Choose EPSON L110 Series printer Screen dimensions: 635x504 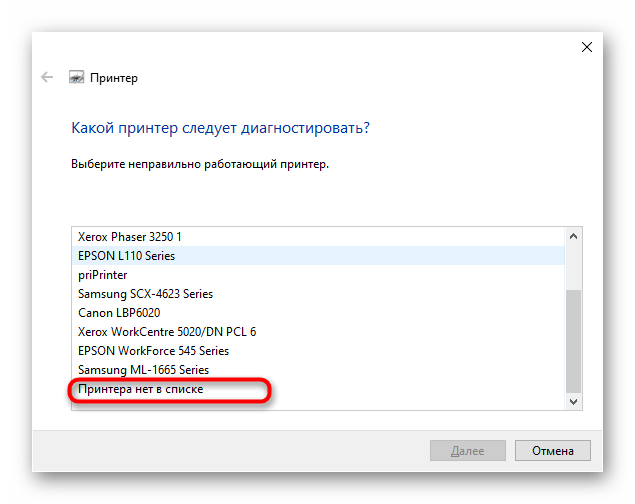pyautogui.click(x=126, y=256)
